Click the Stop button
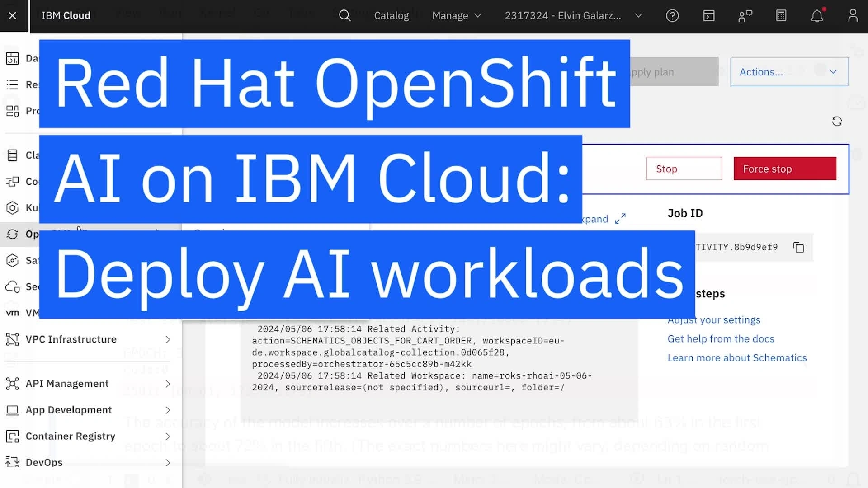This screenshot has height=488, width=868. pos(684,169)
